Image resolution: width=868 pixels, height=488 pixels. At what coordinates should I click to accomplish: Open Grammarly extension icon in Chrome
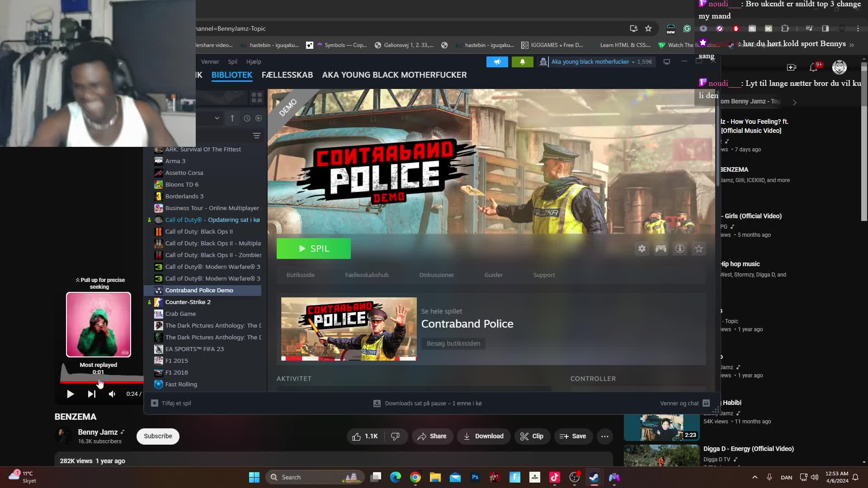click(x=687, y=28)
